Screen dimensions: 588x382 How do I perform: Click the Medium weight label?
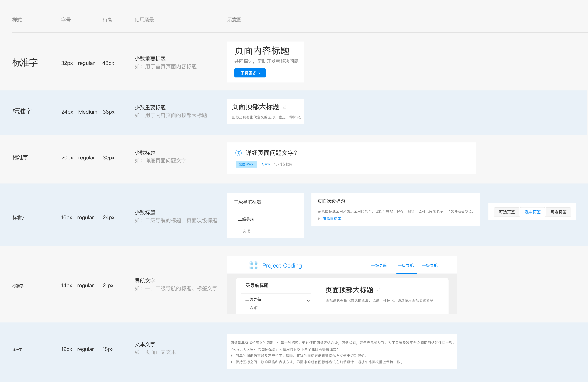pos(88,112)
